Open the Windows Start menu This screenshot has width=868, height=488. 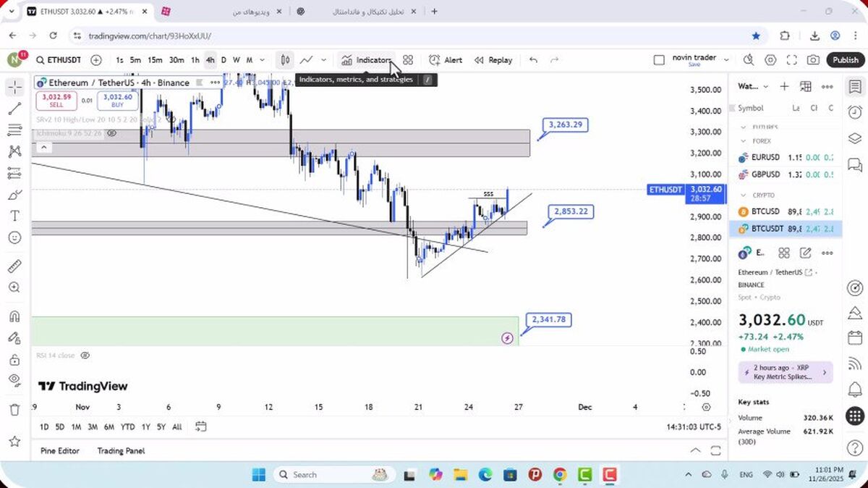coord(259,475)
